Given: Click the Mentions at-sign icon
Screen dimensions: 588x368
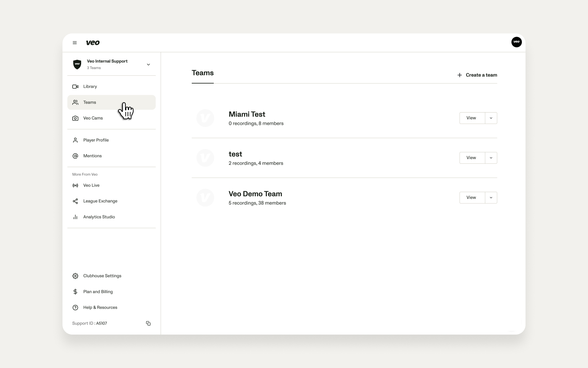Looking at the screenshot, I should pos(75,156).
